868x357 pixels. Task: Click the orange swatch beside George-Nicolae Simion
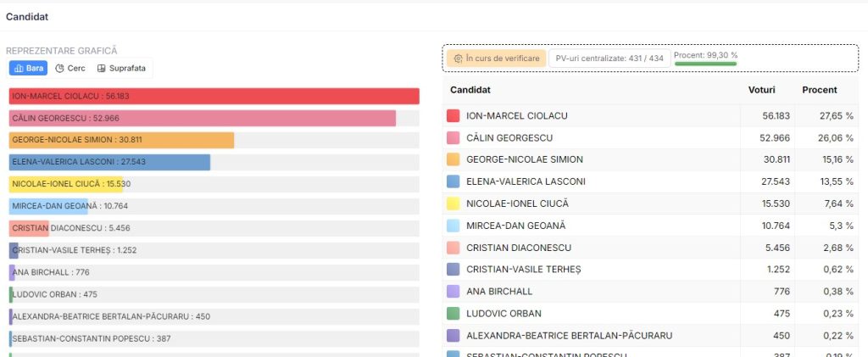(453, 159)
